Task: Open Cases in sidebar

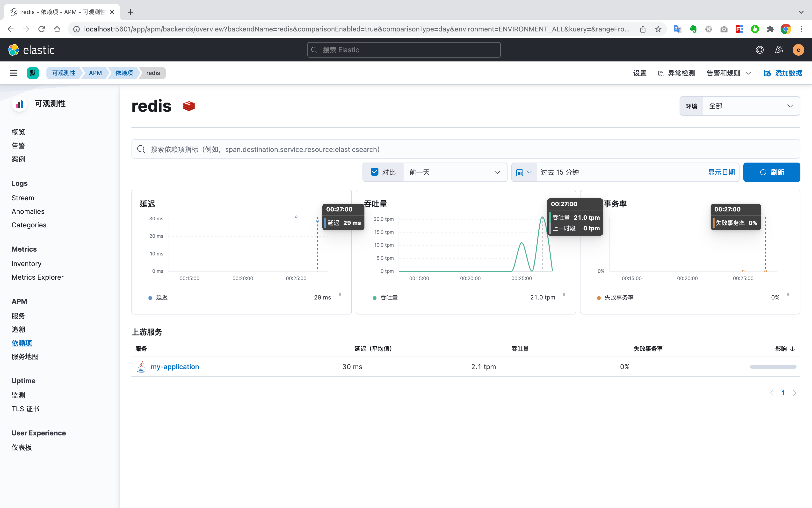Action: coord(18,159)
